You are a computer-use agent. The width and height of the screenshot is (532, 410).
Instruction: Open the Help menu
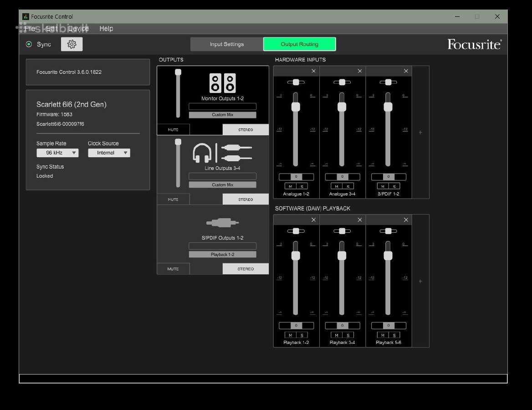click(x=106, y=29)
